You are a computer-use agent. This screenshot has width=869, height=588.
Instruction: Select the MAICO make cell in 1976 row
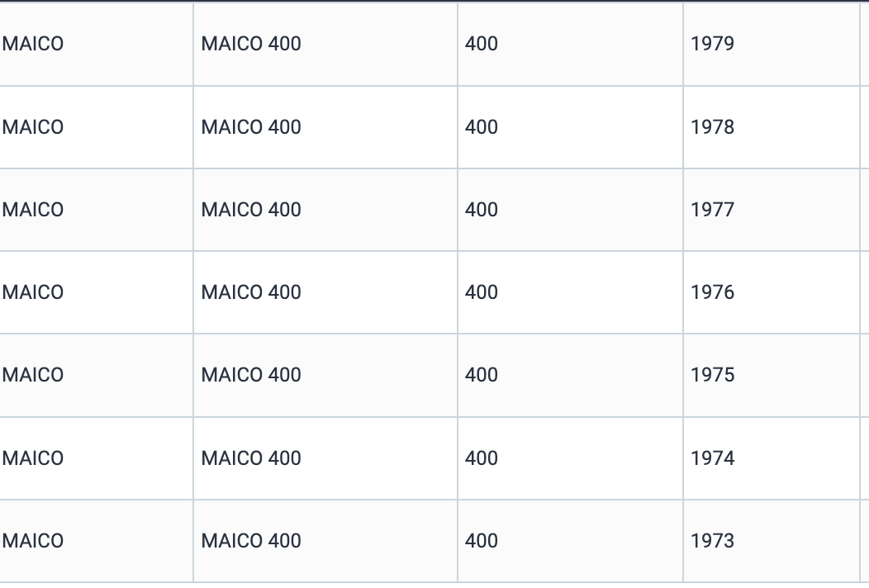(x=33, y=292)
